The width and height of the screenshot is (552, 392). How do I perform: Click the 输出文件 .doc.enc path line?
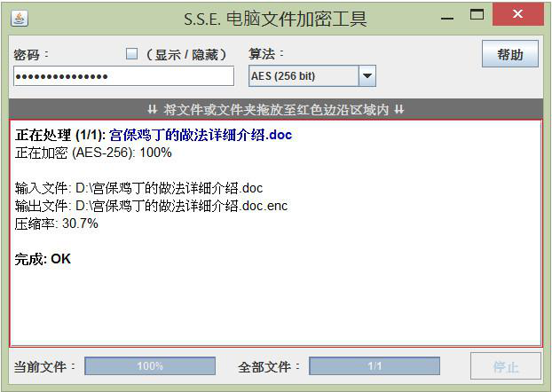[x=152, y=206]
